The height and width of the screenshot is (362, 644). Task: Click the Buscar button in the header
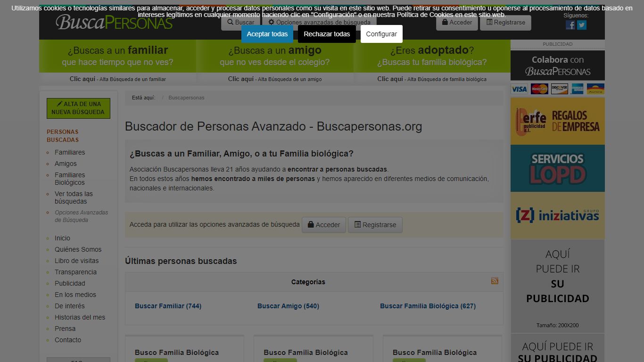tap(240, 22)
